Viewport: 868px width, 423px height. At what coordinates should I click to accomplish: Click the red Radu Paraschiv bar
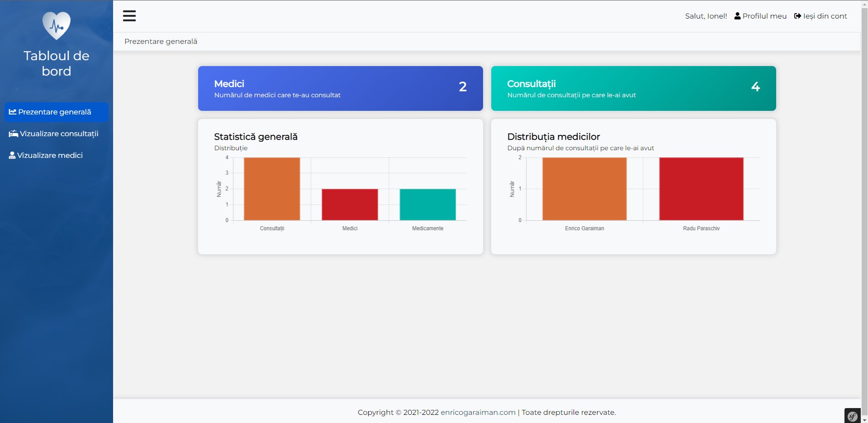click(x=701, y=189)
